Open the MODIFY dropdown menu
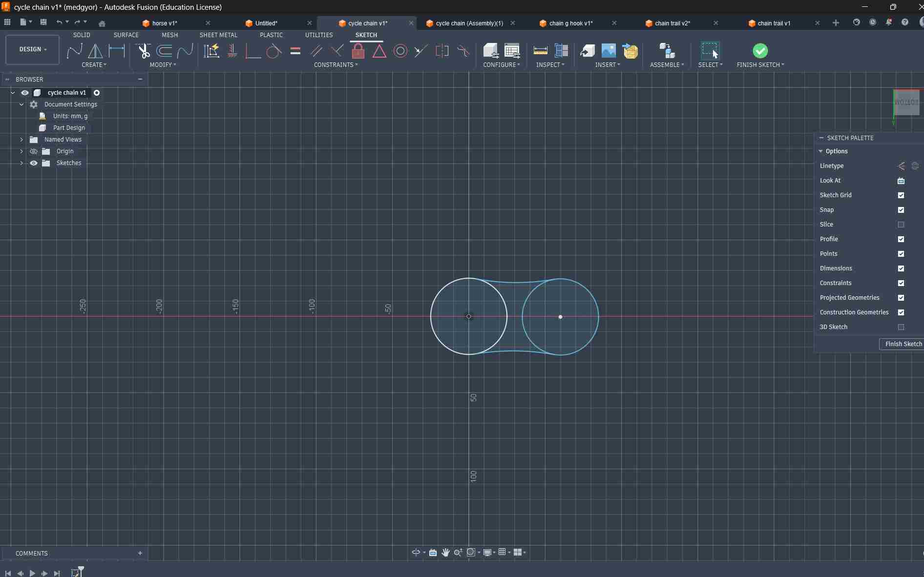Image resolution: width=924 pixels, height=577 pixels. pos(163,65)
